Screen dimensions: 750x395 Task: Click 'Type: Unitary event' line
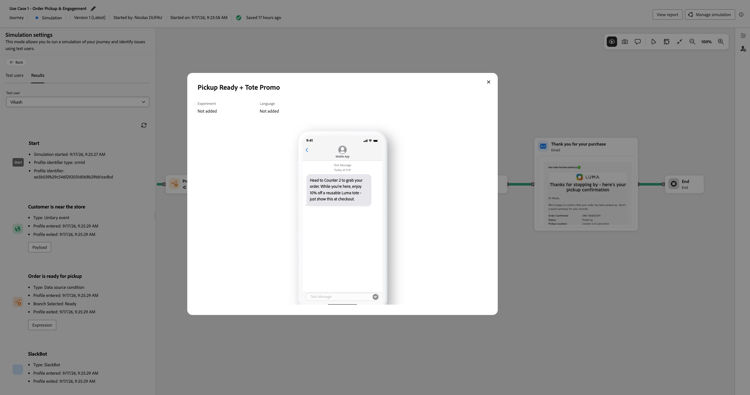coord(51,218)
